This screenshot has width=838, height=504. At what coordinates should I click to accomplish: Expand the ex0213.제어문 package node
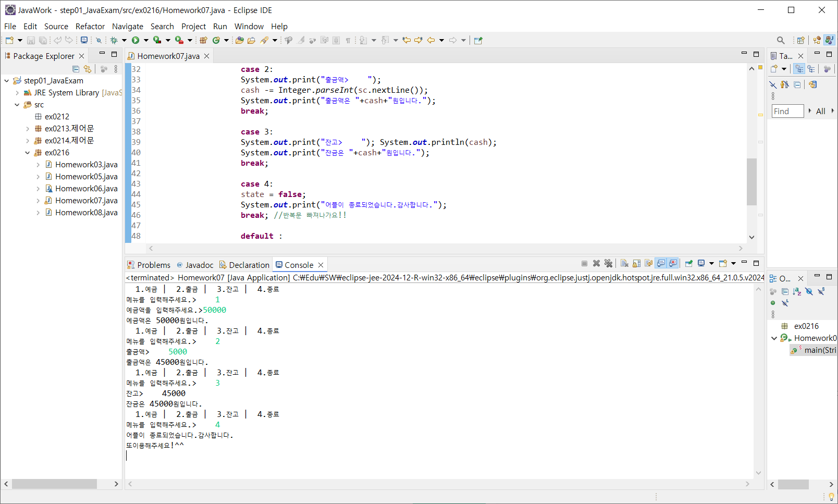click(28, 129)
